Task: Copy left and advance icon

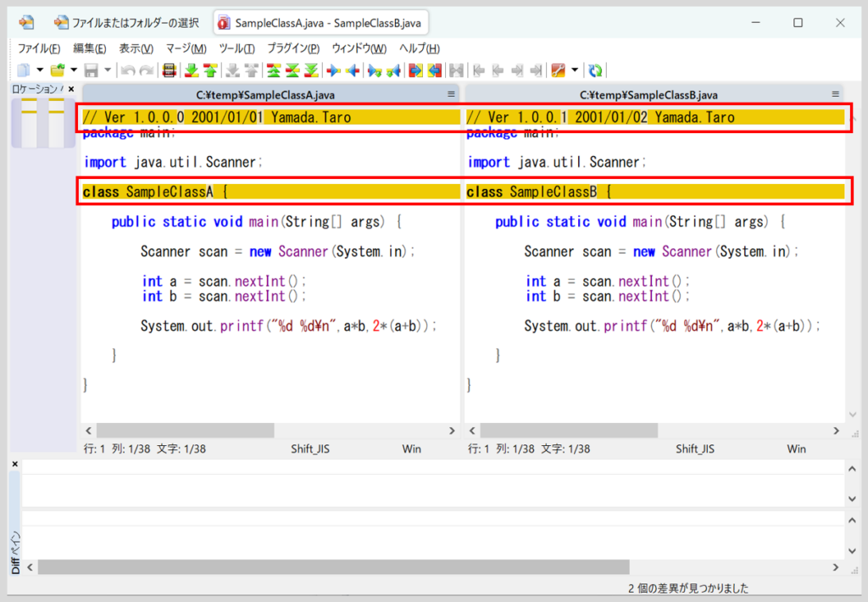Action: pos(393,70)
